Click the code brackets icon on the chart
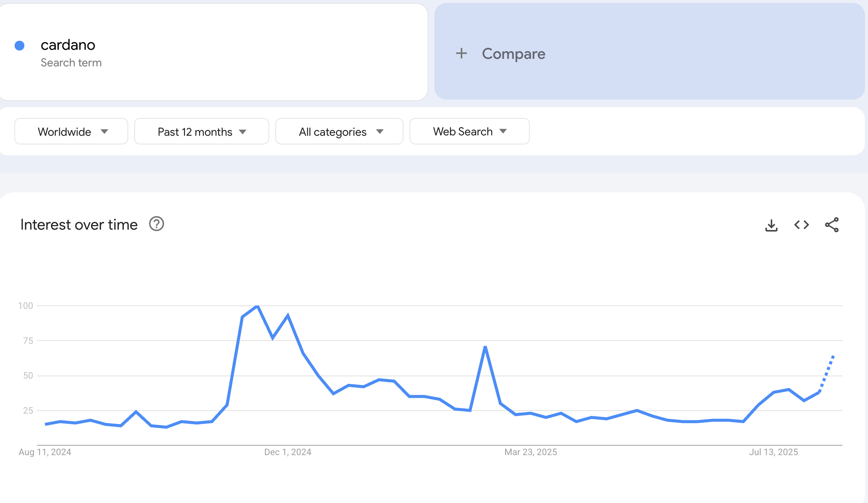The width and height of the screenshot is (868, 503). pos(801,224)
